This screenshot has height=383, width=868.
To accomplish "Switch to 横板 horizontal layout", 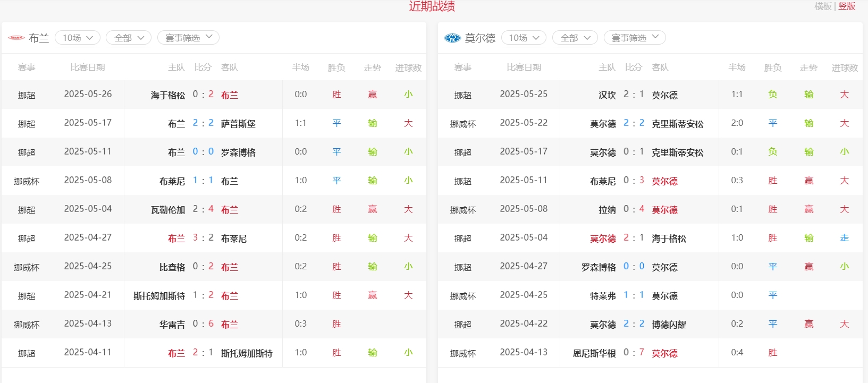I will point(823,6).
